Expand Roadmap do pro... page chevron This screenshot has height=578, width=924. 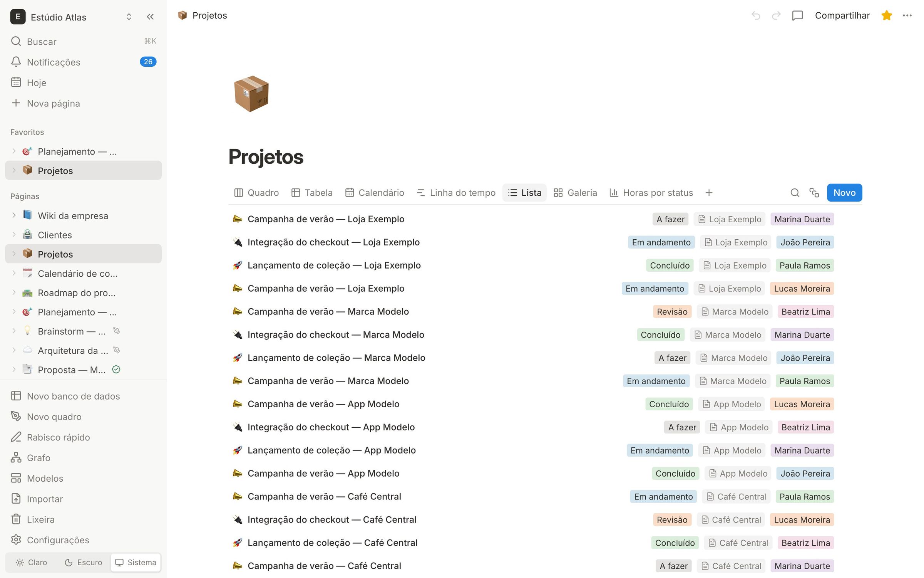tap(14, 292)
